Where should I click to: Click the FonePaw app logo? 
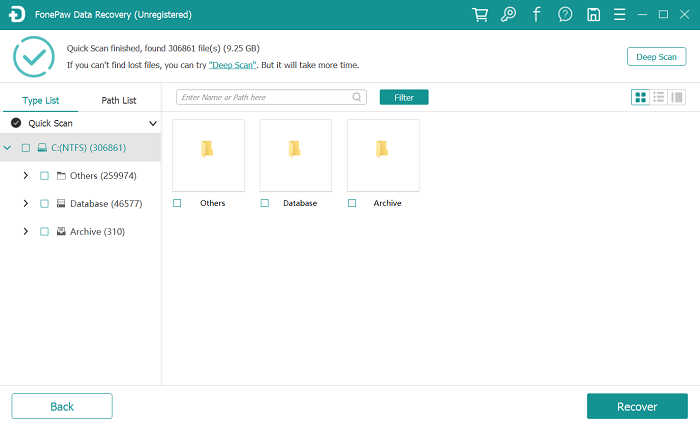coord(17,14)
